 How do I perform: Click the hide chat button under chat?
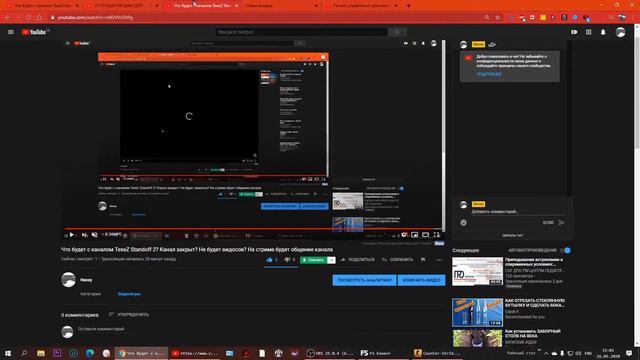(x=513, y=236)
